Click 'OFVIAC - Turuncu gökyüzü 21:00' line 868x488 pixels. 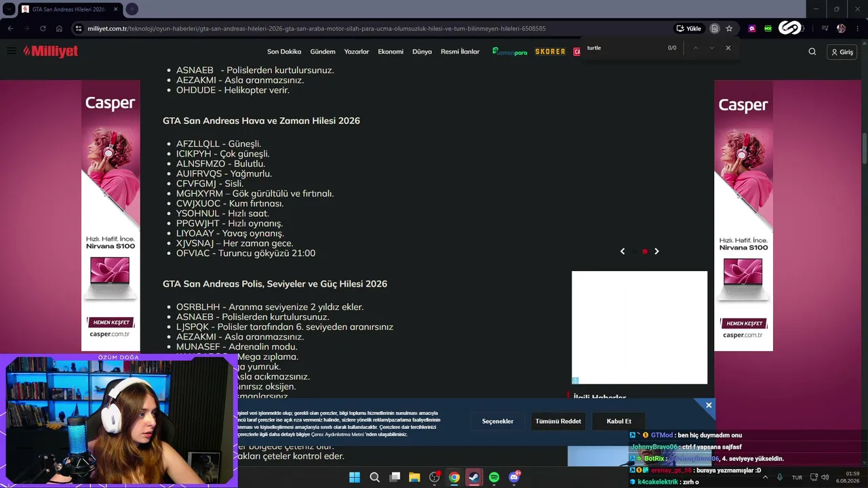[x=245, y=253]
